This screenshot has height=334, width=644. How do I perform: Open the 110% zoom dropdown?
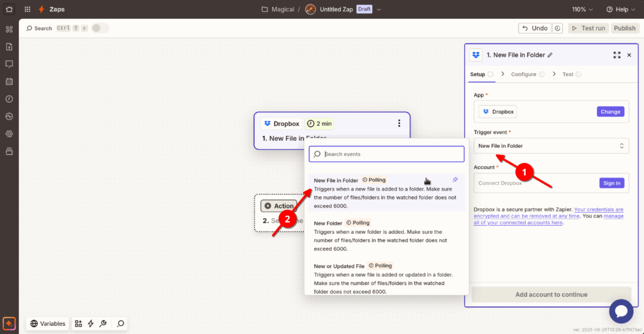[582, 9]
